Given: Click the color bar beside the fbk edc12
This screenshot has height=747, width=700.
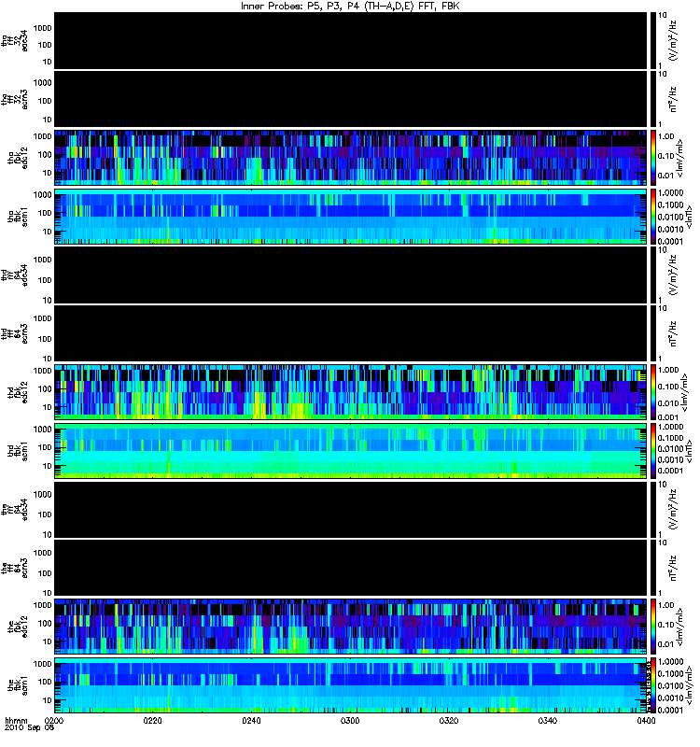Looking at the screenshot, I should click(653, 627).
